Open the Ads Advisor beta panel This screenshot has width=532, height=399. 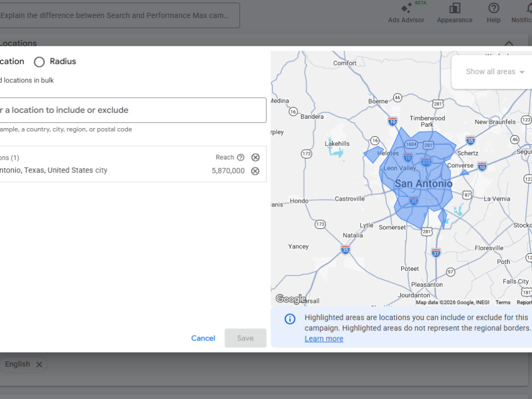[406, 13]
